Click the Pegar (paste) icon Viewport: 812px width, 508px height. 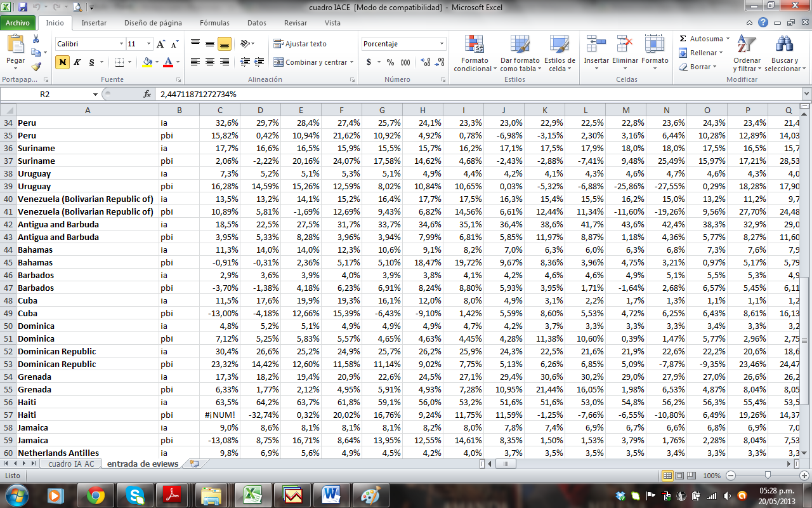(15, 45)
